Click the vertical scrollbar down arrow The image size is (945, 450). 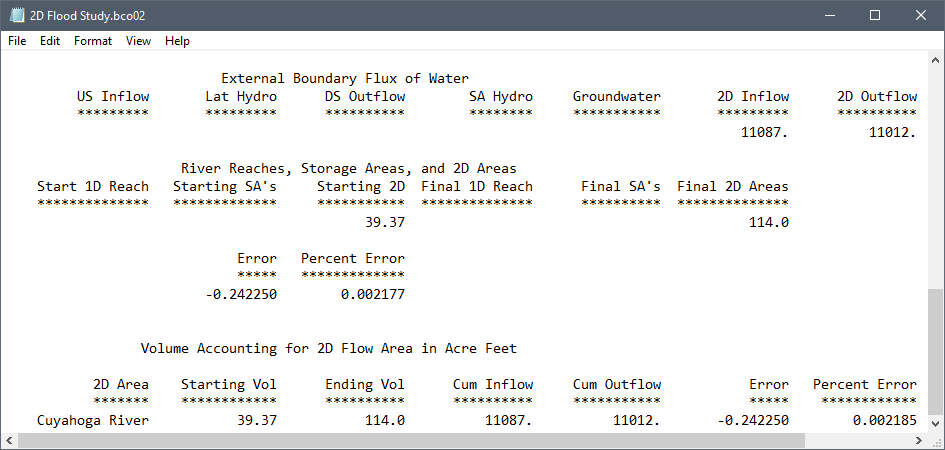935,423
